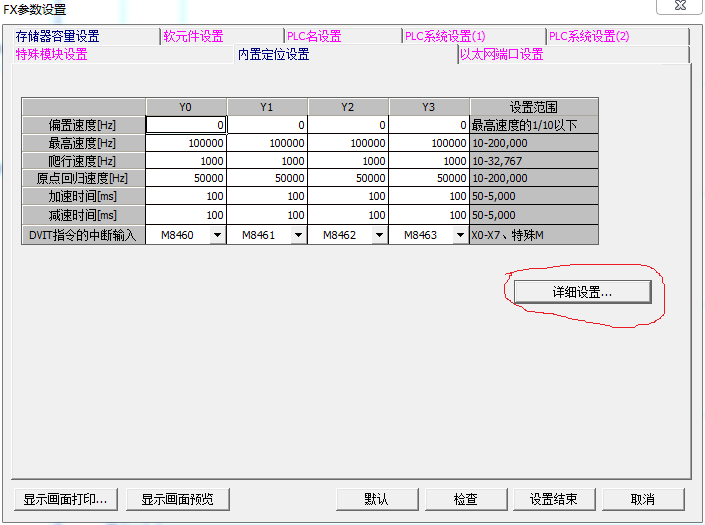
Task: Select the PLC名设置 tab
Action: coord(314,36)
